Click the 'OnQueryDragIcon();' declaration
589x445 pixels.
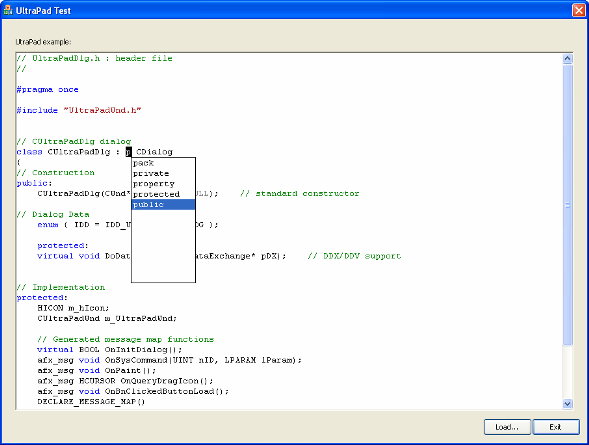click(x=167, y=381)
